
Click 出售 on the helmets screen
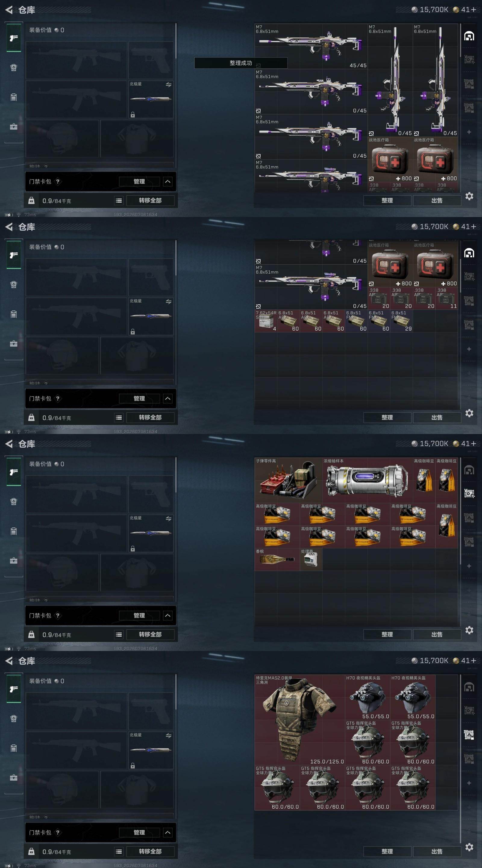(437, 851)
